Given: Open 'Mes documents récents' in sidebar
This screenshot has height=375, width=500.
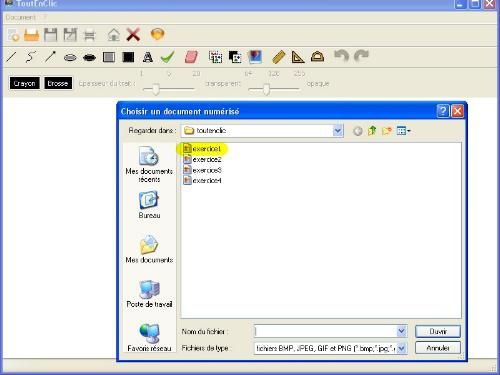Looking at the screenshot, I should click(149, 164).
